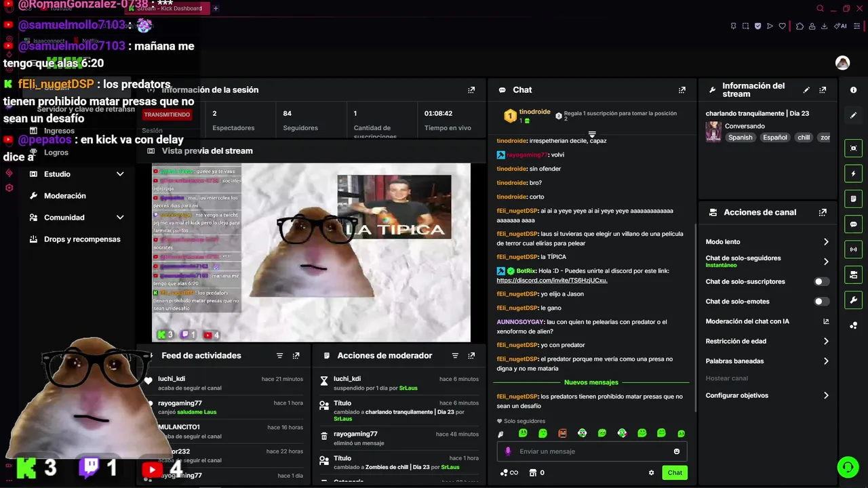Open the emoji picker in message box
Viewport: 868px width, 488px height.
click(676, 451)
